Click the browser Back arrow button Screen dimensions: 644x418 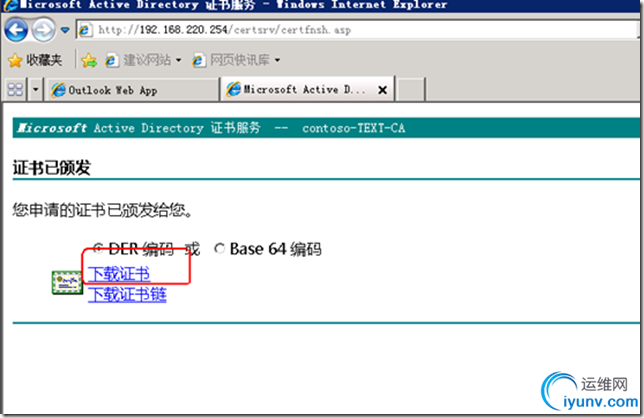click(16, 30)
